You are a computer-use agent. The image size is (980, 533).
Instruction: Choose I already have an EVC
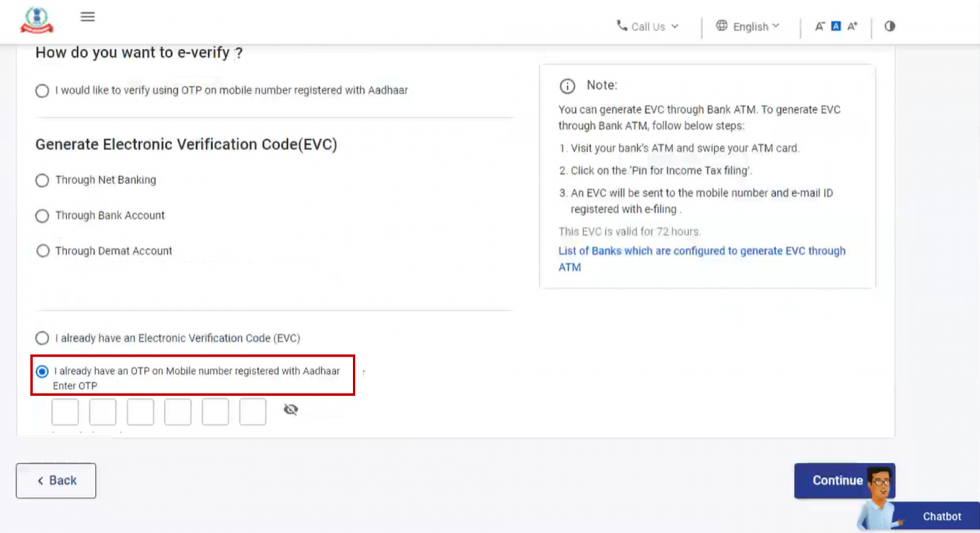(x=41, y=338)
